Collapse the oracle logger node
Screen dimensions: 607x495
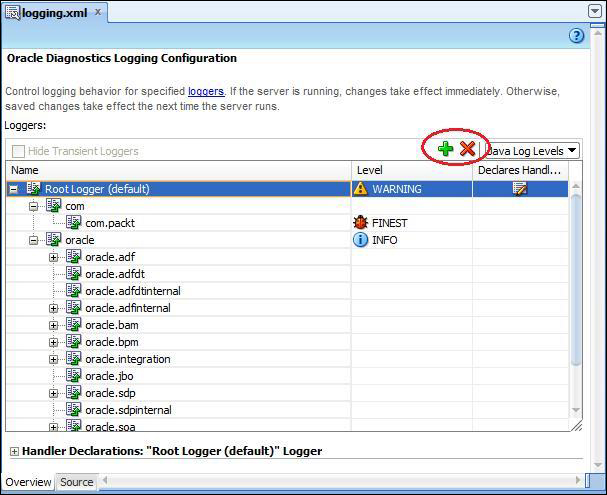coord(34,240)
